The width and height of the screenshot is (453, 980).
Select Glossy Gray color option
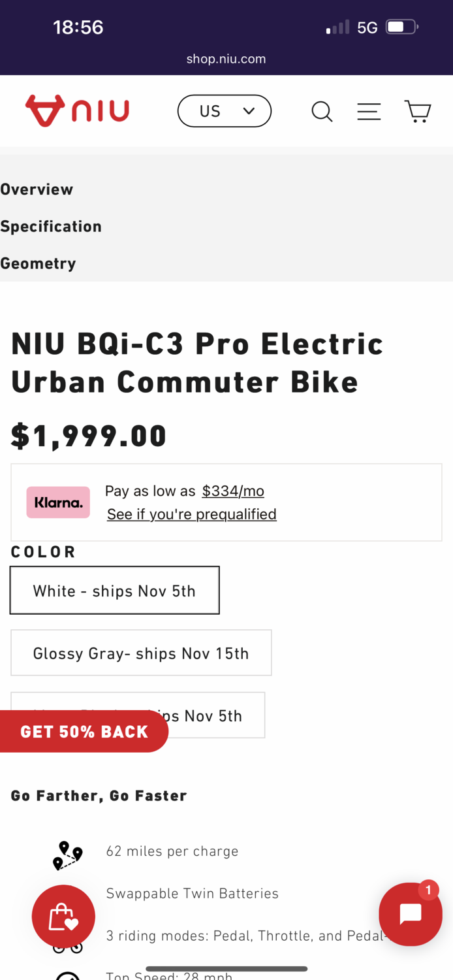(x=141, y=653)
